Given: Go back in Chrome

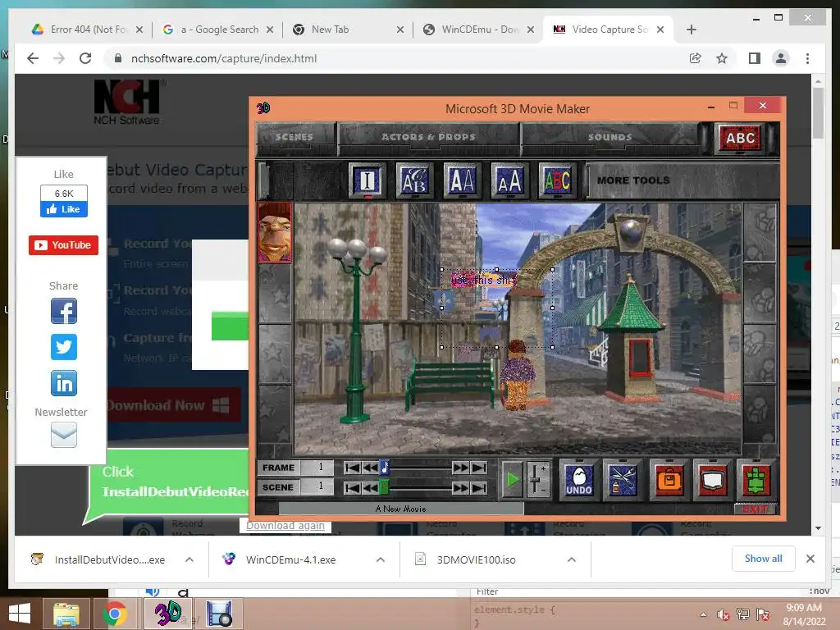Looking at the screenshot, I should [33, 58].
